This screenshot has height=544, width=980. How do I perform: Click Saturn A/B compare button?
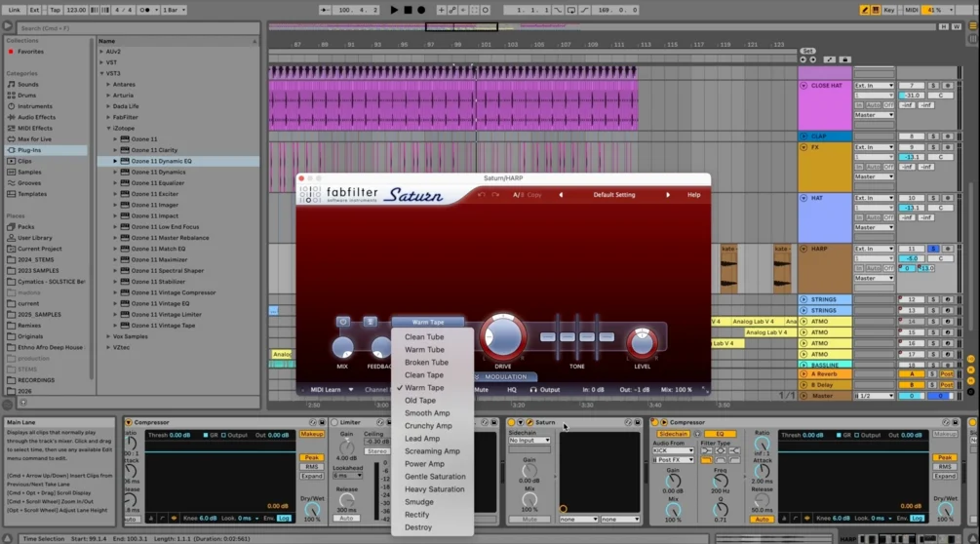[x=518, y=195]
